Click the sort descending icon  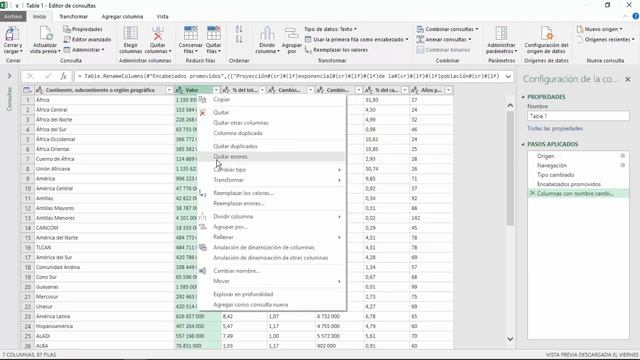click(239, 40)
